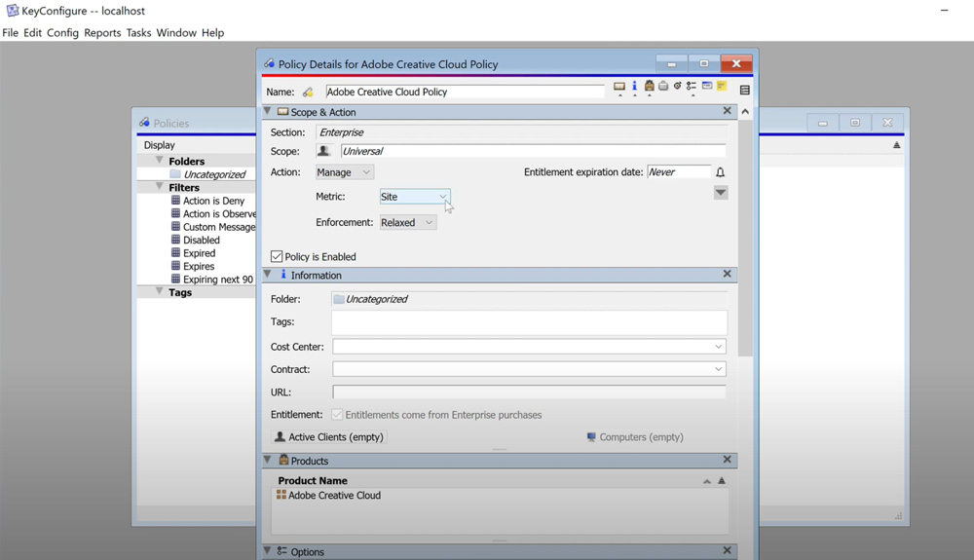Screen dimensions: 974x560
Task: Collapse the Options section triangle
Action: pos(268,550)
